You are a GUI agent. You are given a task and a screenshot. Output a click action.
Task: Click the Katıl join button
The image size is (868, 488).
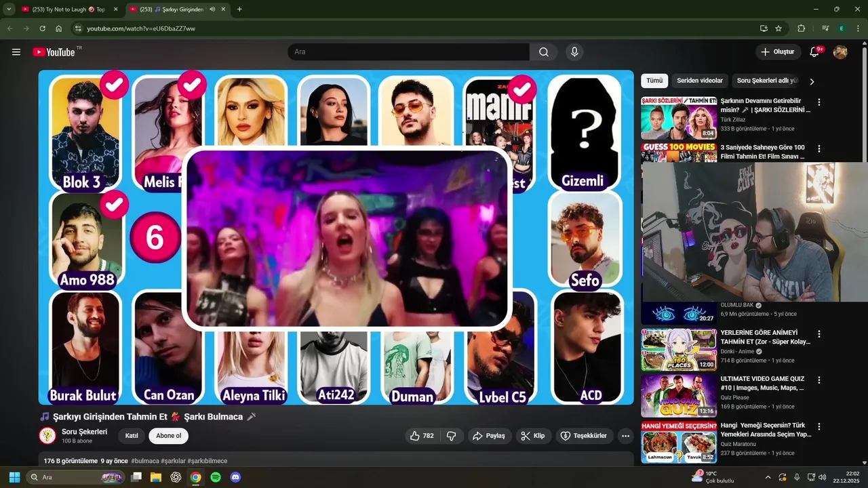[x=132, y=436]
